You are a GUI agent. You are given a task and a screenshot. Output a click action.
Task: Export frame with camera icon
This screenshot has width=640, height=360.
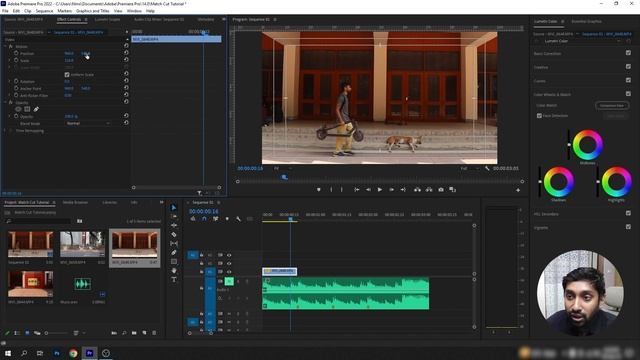441,190
